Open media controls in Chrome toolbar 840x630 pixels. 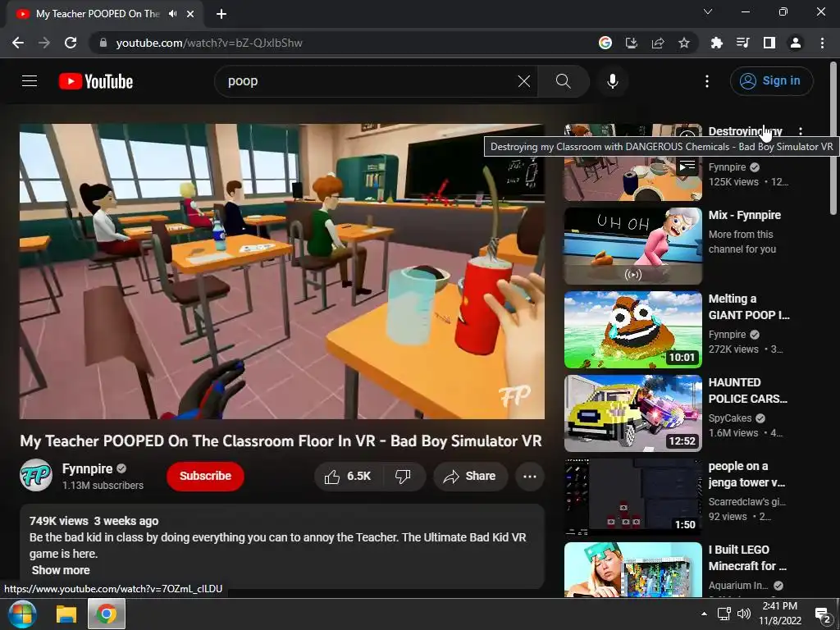742,43
